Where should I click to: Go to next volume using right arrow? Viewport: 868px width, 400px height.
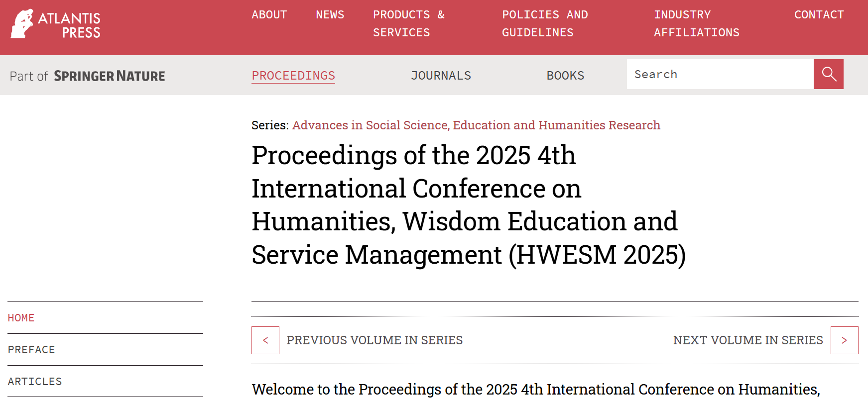[x=844, y=340]
